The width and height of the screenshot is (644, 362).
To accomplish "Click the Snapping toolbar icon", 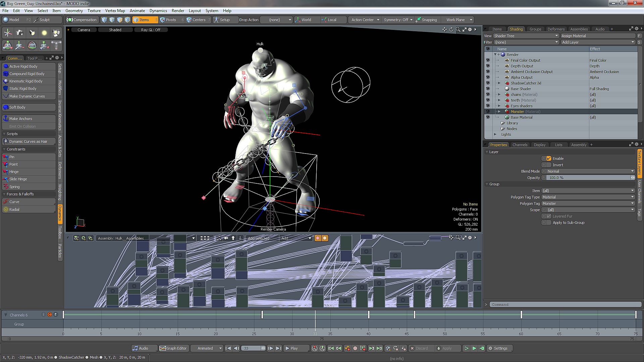I will click(x=418, y=20).
